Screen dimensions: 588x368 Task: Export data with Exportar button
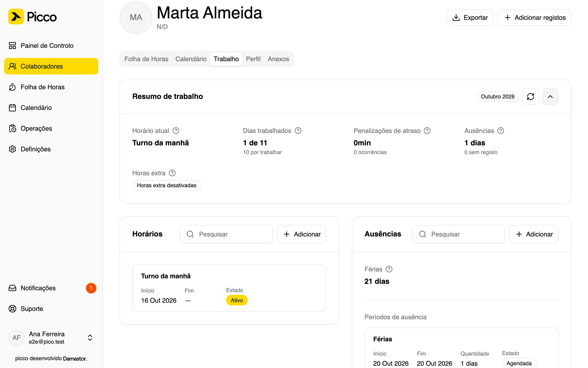(470, 17)
